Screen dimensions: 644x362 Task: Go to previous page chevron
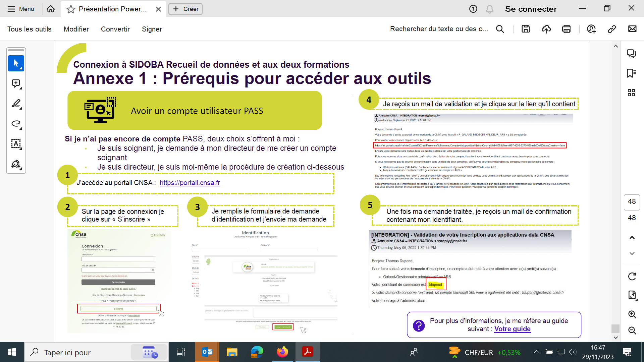[x=632, y=238]
